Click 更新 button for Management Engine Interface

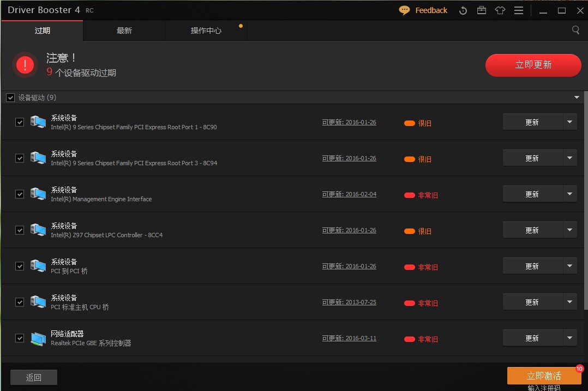[532, 194]
